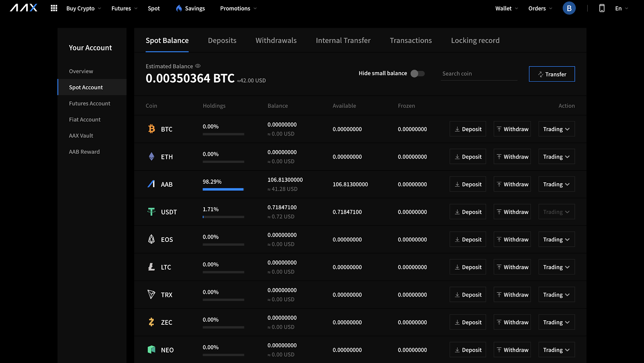Switch to the Internal Transfer tab
644x363 pixels.
click(x=343, y=40)
